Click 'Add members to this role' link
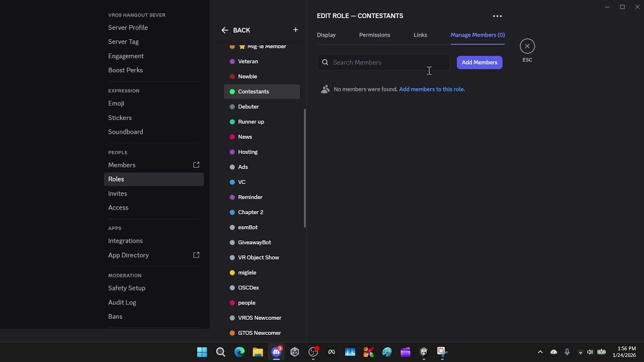Viewport: 644px width, 362px height. click(432, 89)
